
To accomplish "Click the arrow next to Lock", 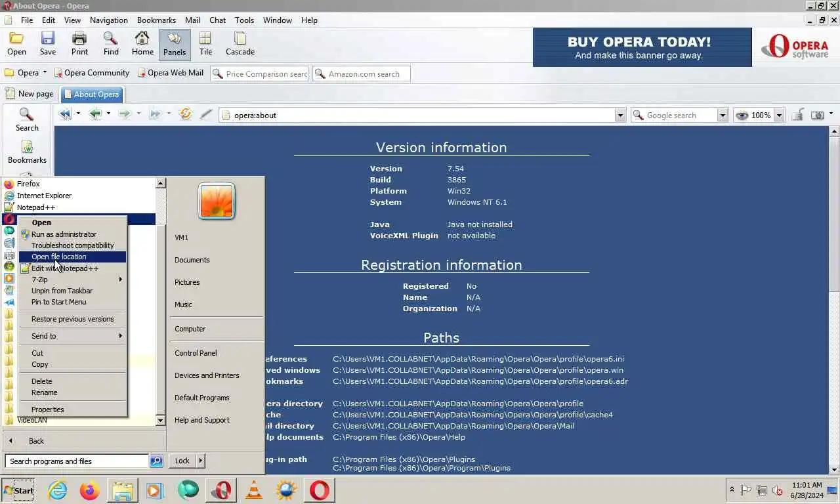I will click(x=200, y=461).
